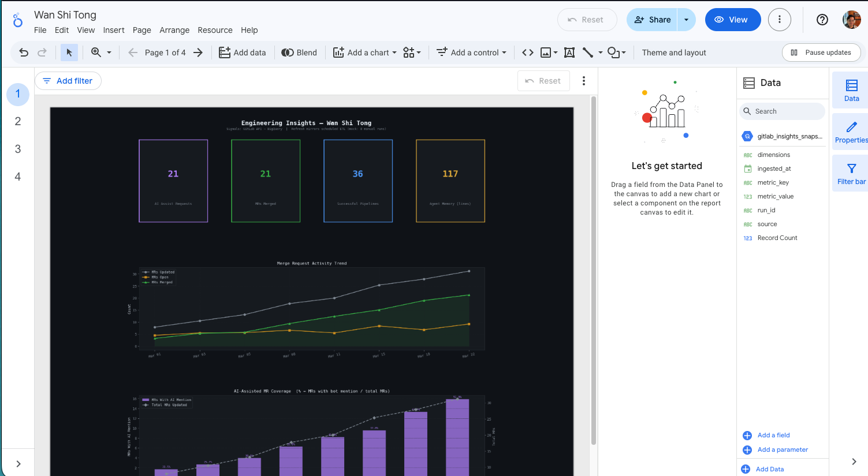The height and width of the screenshot is (476, 868).
Task: Click the Data panel search field
Action: pyautogui.click(x=782, y=111)
